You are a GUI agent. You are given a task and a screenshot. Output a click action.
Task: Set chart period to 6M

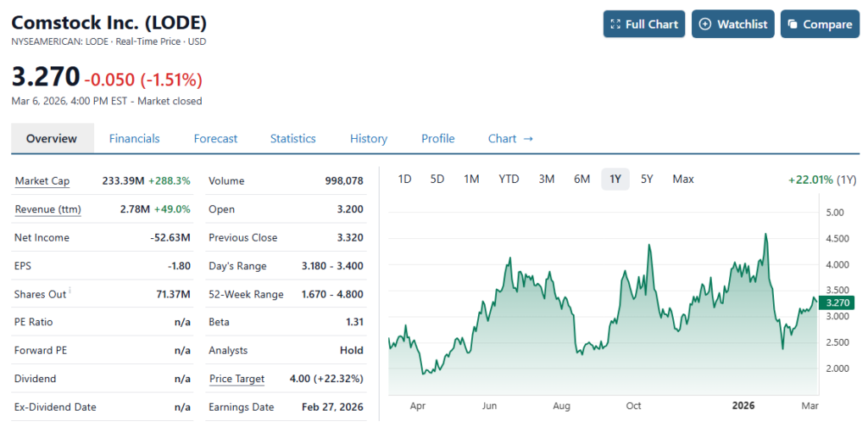point(581,179)
